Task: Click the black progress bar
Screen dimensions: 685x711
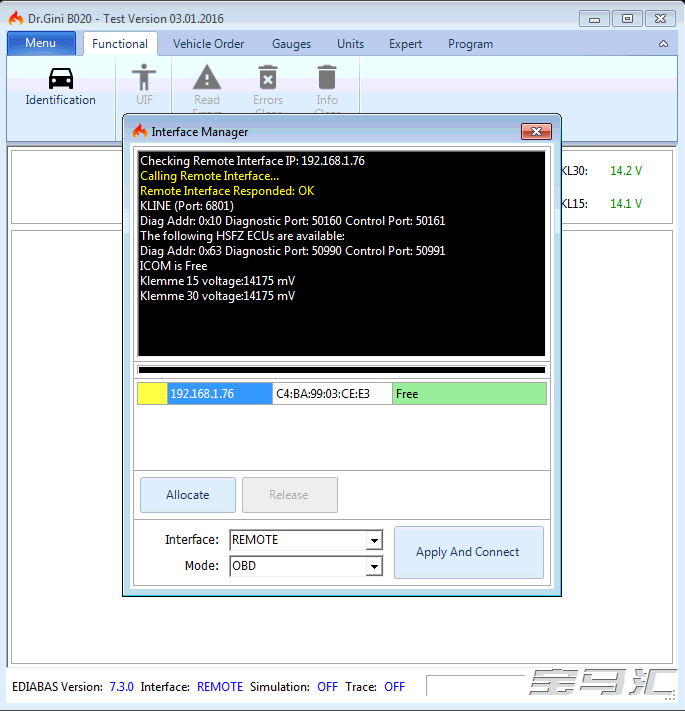Action: point(342,370)
